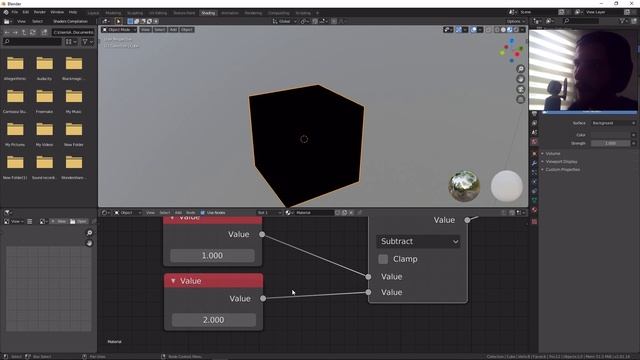640x360 pixels.
Task: Switch to wireframe viewport shading
Action: [497, 30]
